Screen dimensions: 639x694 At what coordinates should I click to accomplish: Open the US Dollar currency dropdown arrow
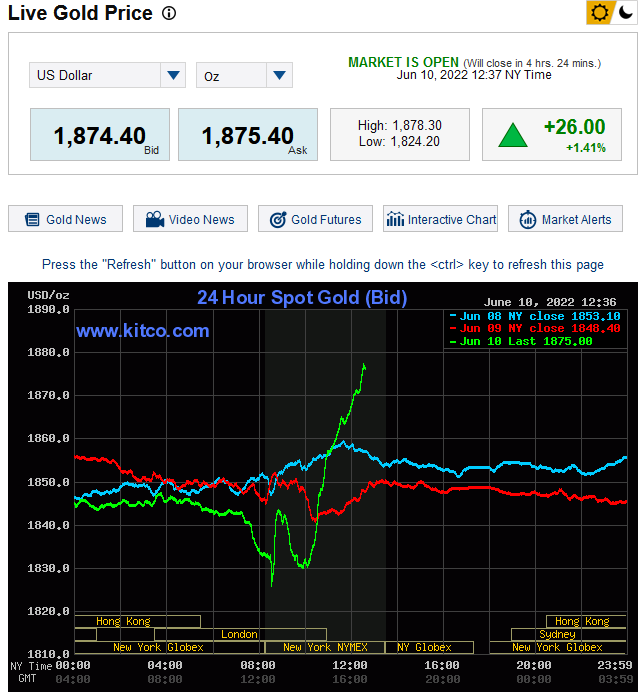coord(173,75)
